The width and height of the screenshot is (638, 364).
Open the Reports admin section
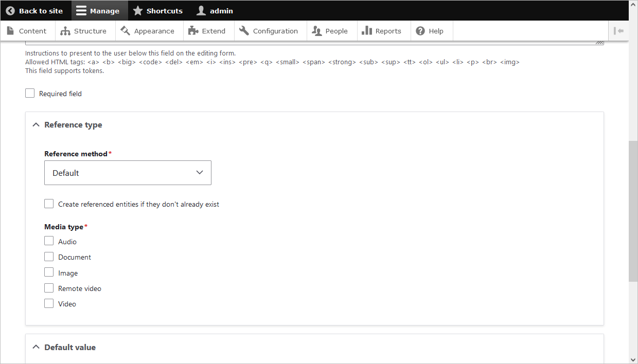click(x=383, y=30)
